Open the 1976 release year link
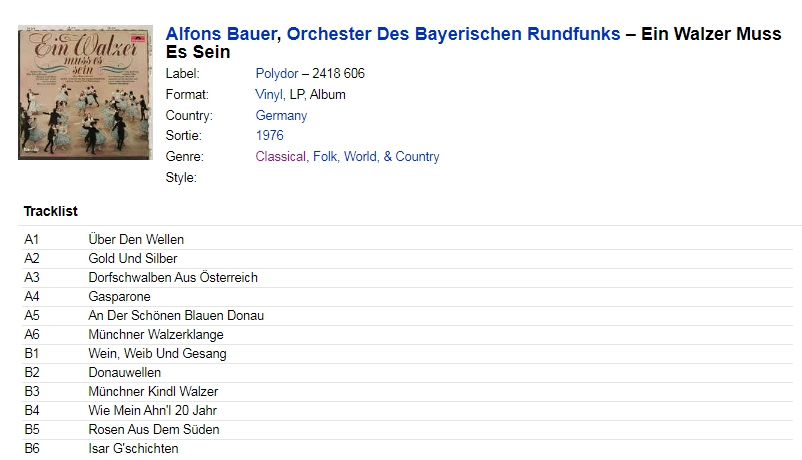This screenshot has width=802, height=460. [270, 136]
